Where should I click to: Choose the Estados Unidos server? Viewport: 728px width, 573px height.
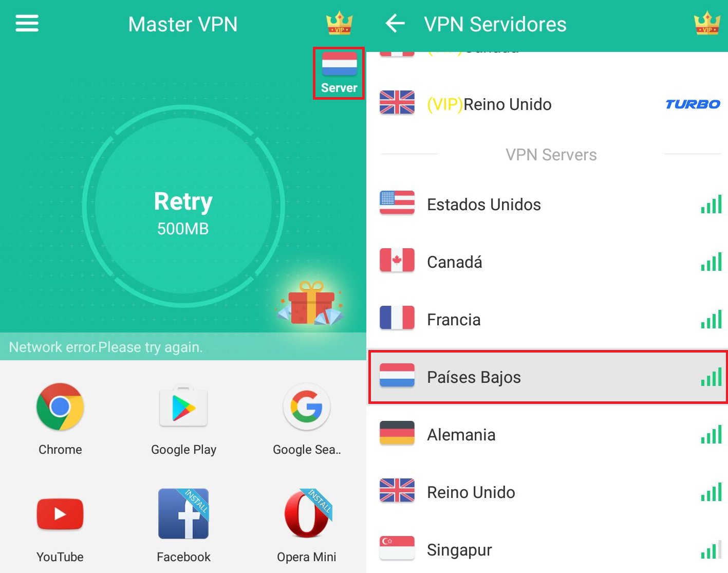pyautogui.click(x=547, y=205)
